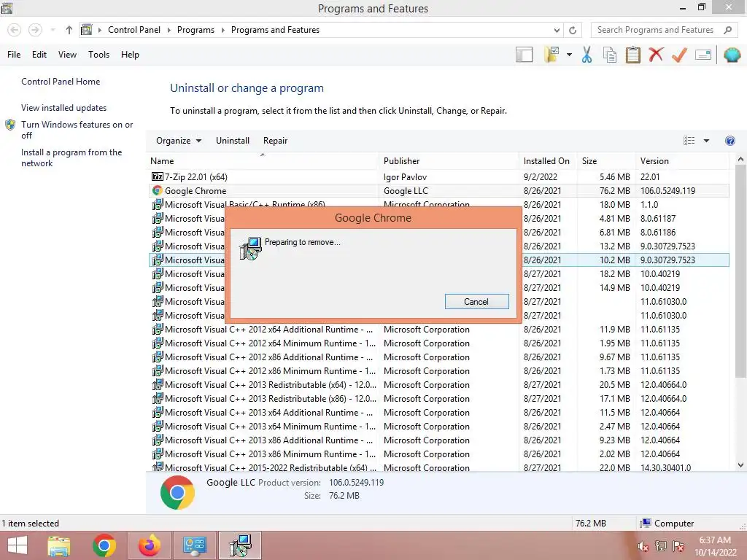Screen dimensions: 747x560
Task: Open the view options dropdown arrow
Action: [706, 141]
